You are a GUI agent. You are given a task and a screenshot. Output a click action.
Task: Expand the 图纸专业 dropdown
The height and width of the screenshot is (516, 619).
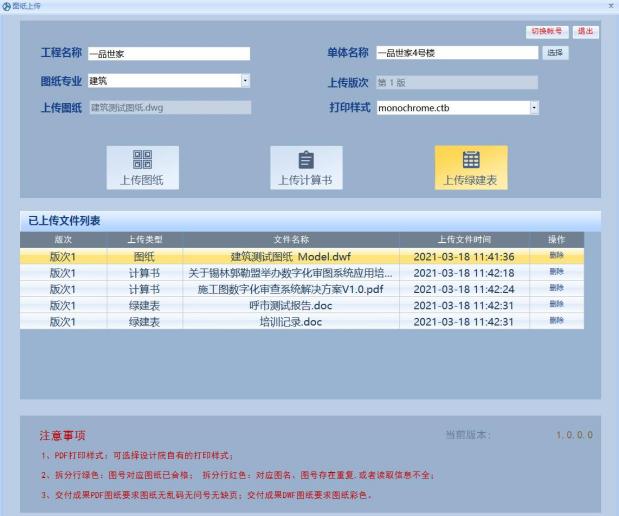245,81
